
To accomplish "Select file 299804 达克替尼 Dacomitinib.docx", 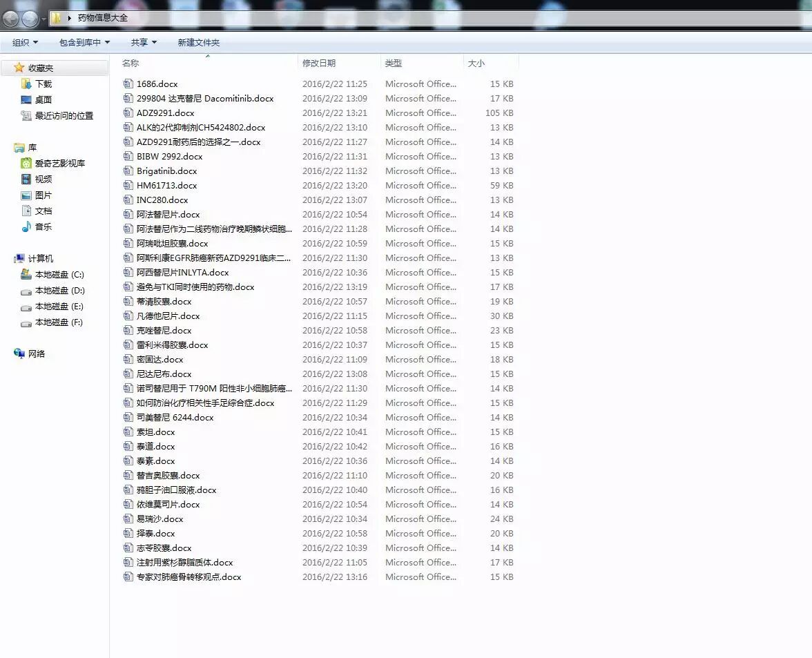I will [x=205, y=98].
